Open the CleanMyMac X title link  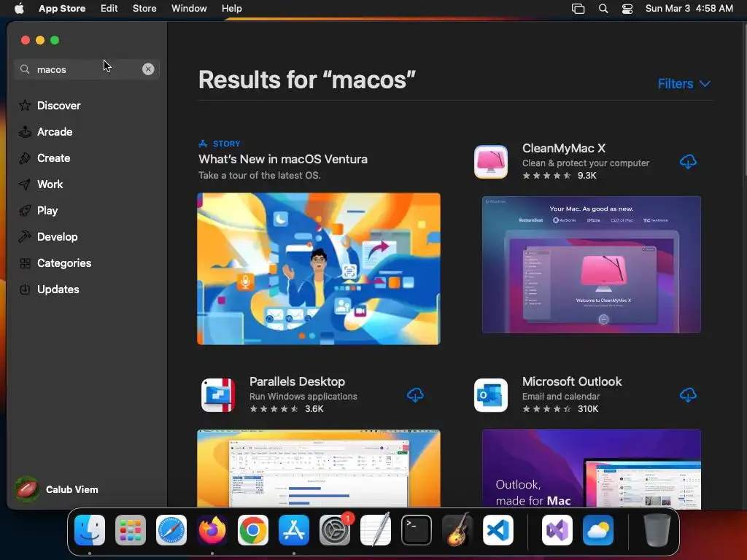tap(564, 148)
